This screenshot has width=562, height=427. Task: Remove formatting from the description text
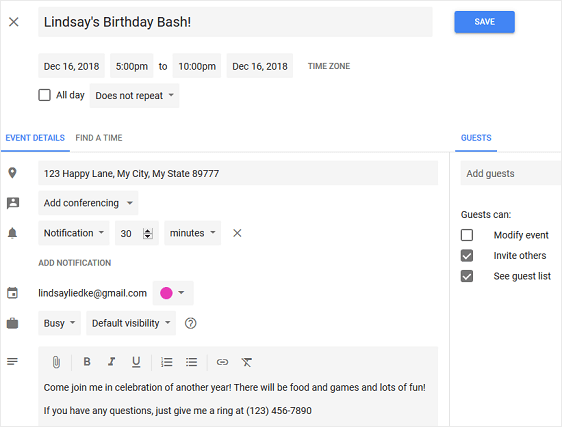click(x=247, y=362)
